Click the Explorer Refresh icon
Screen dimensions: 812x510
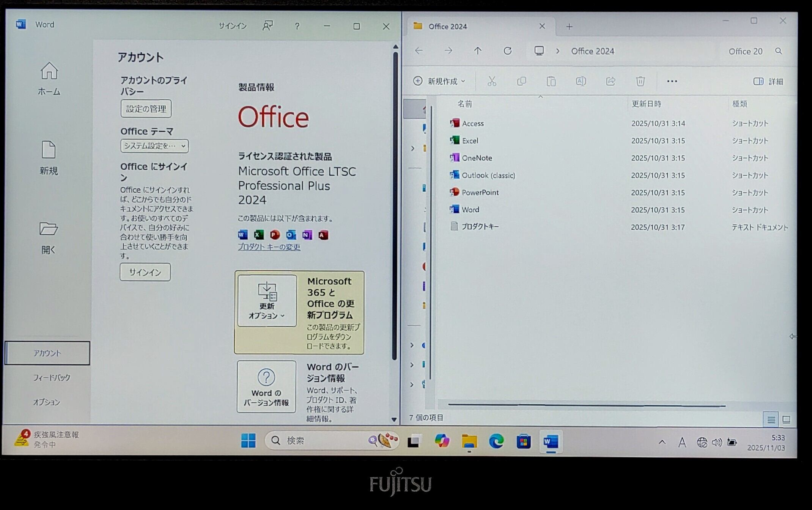507,51
